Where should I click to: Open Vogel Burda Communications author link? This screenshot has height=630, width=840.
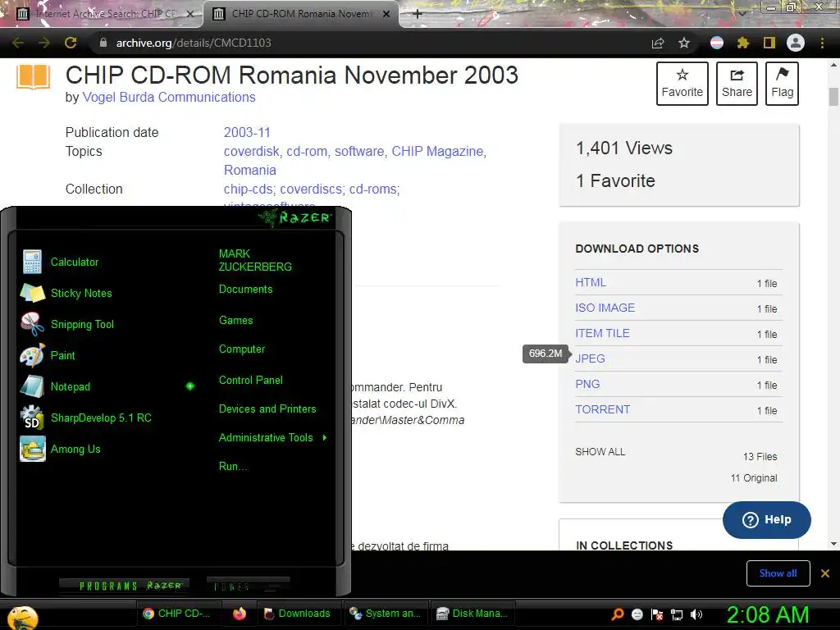pyautogui.click(x=169, y=97)
